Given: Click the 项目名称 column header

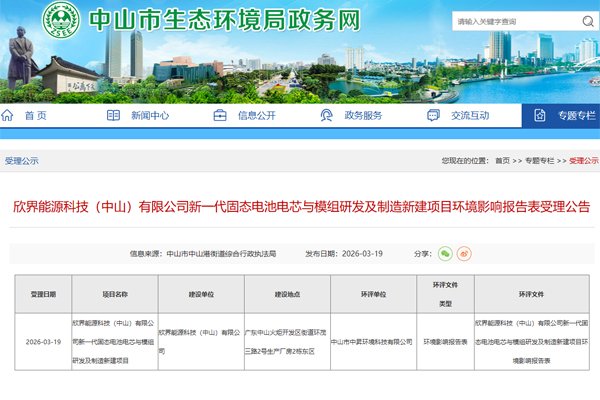Looking at the screenshot, I should tap(115, 294).
